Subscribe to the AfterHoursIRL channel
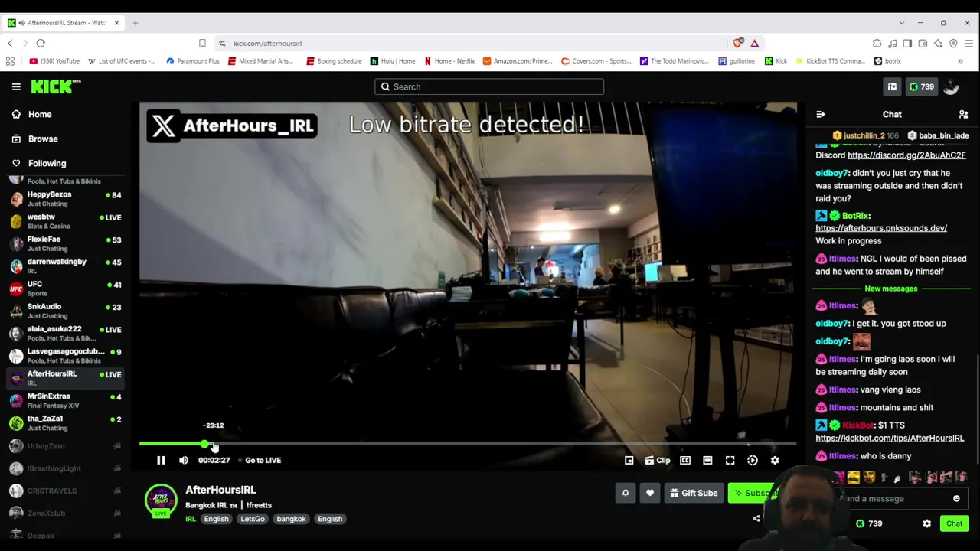 click(x=754, y=493)
